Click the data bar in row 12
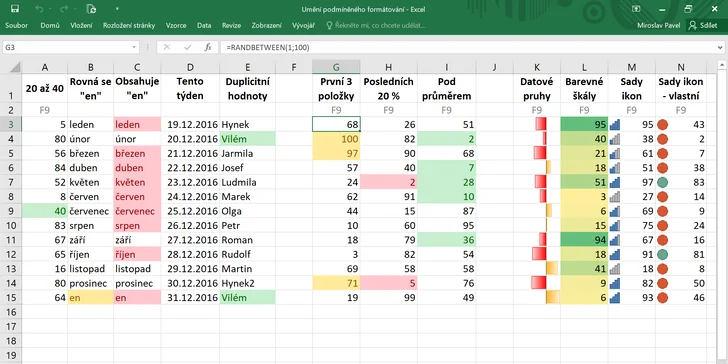Screen dimensions: 728x364 539,254
